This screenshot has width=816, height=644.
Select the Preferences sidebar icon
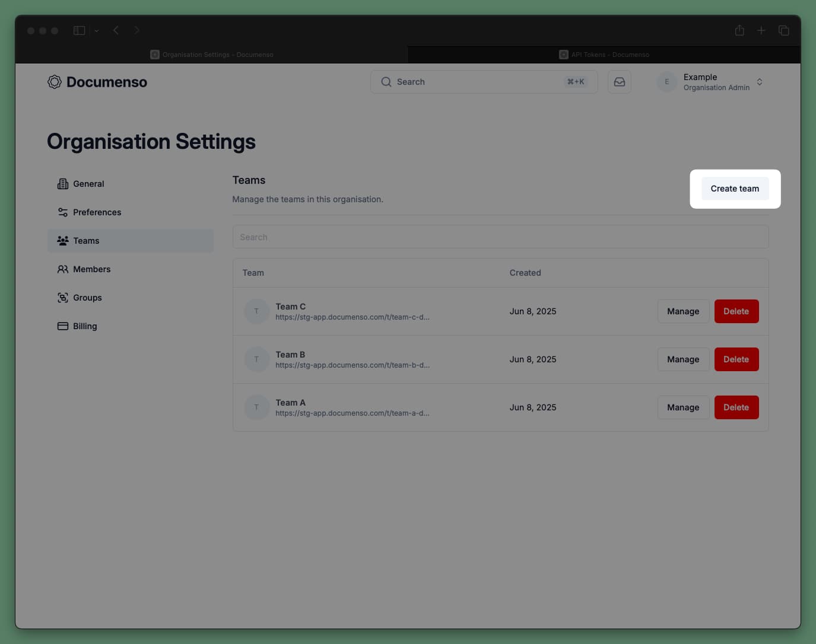point(63,212)
